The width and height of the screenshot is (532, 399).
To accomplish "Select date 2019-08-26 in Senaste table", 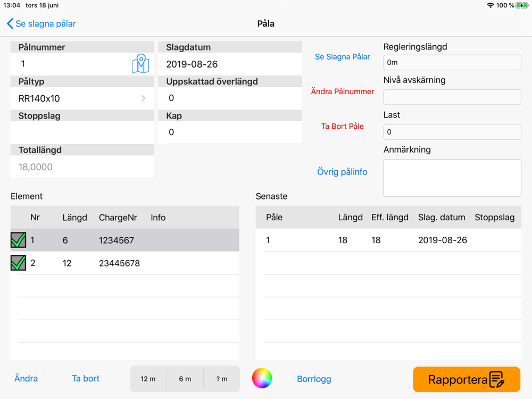I will click(x=443, y=240).
